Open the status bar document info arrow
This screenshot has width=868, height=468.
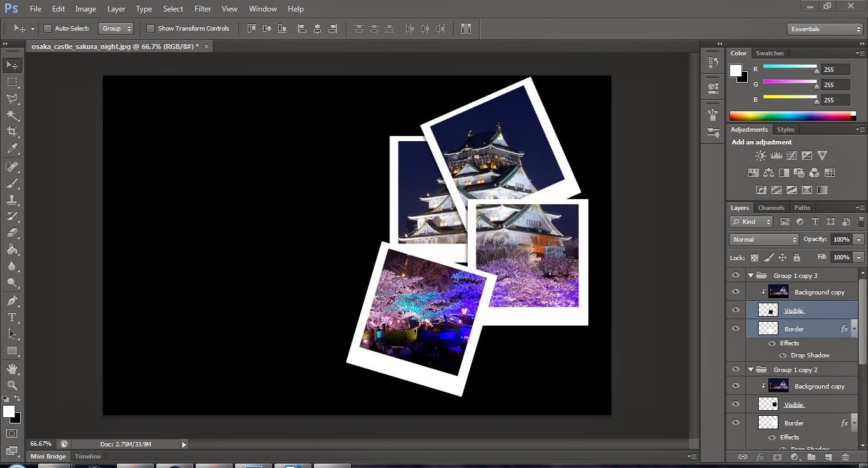(x=184, y=444)
